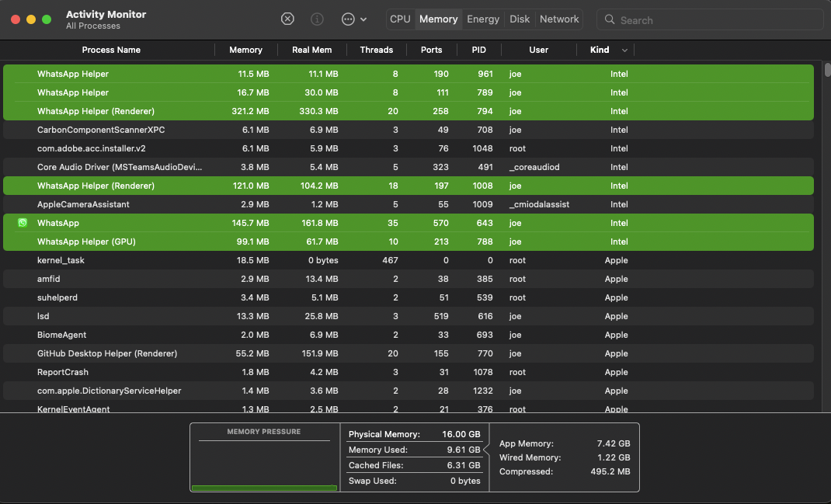Select the AppleCameraAssistant process

pyautogui.click(x=408, y=204)
